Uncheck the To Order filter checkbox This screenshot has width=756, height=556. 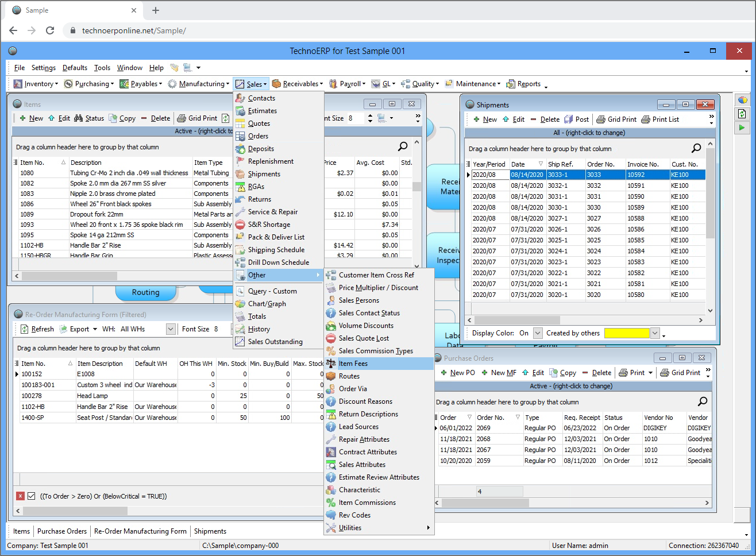pyautogui.click(x=32, y=496)
